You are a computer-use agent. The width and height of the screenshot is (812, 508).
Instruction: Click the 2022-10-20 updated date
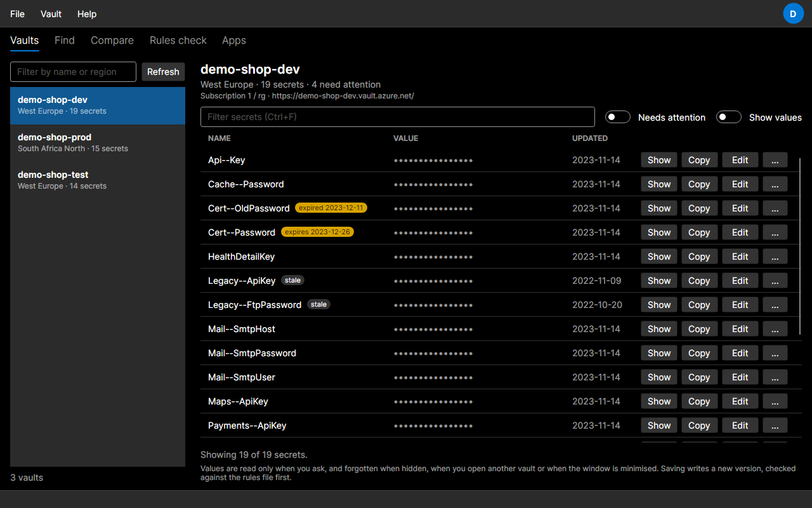(x=597, y=305)
